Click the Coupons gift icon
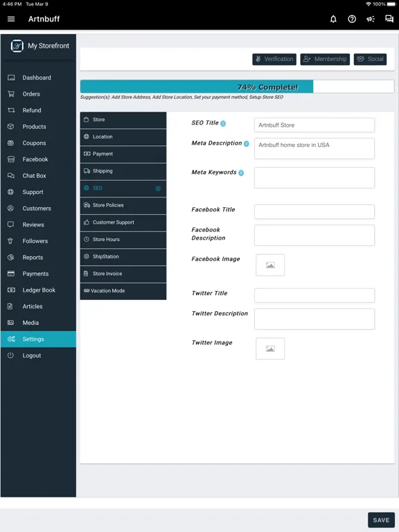Image resolution: width=399 pixels, height=532 pixels. pos(11,143)
